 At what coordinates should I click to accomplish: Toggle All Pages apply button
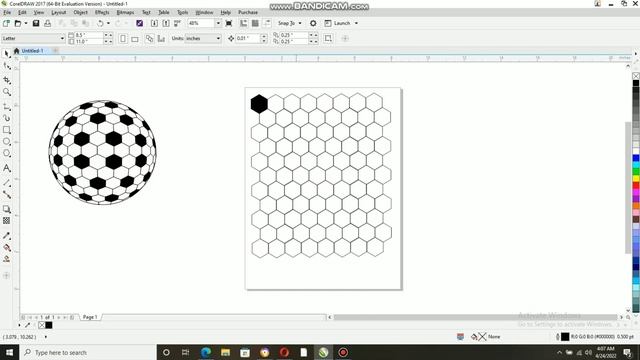coord(149,38)
